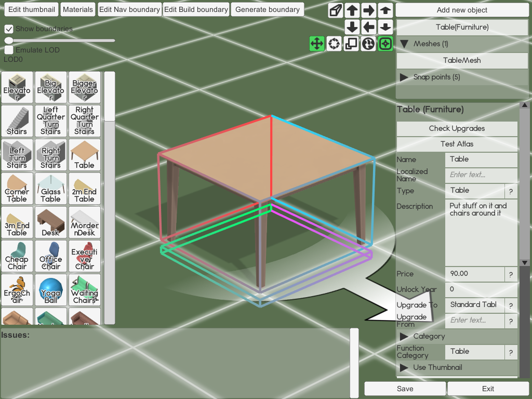Open the Materials editor

(x=78, y=9)
